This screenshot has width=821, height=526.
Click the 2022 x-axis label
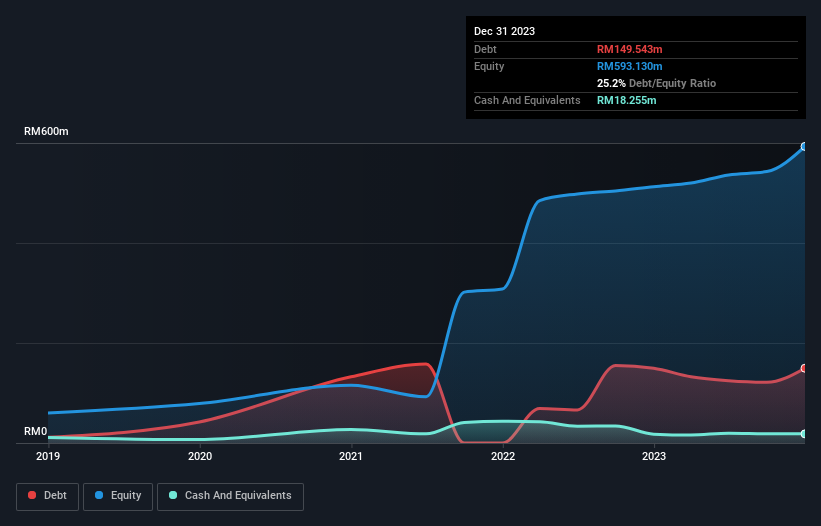pyautogui.click(x=503, y=456)
